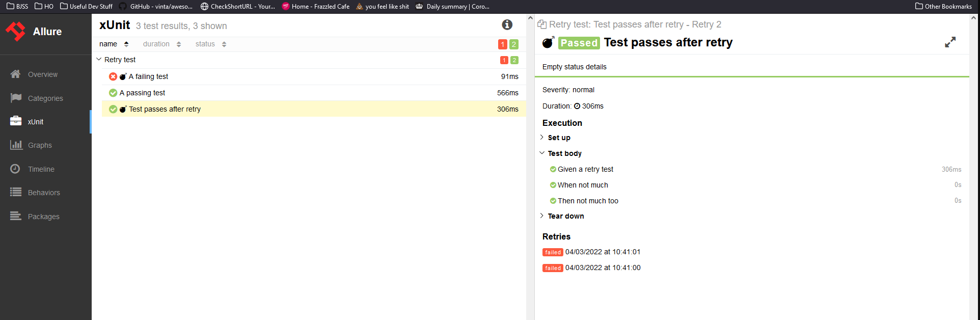Expand test details to fullscreen
The height and width of the screenshot is (320, 980).
[950, 42]
